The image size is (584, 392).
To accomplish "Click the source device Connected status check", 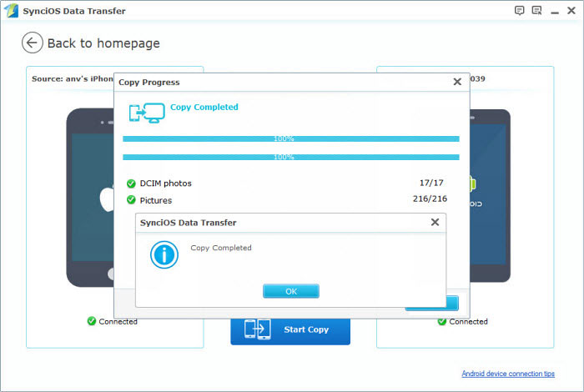I will pyautogui.click(x=92, y=321).
